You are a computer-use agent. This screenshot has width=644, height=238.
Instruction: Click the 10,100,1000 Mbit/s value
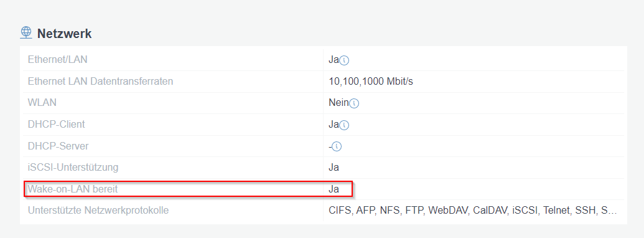pos(371,82)
